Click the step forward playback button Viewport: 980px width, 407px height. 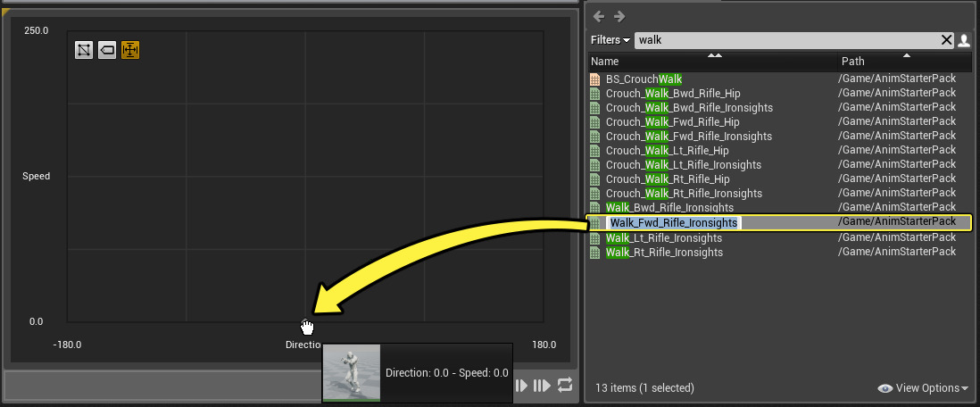pos(522,386)
